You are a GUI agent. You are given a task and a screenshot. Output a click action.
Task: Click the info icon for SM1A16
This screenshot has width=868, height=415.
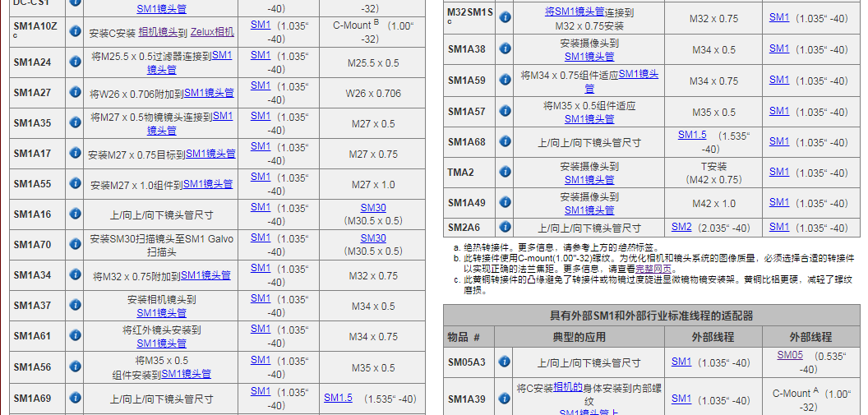coord(75,214)
